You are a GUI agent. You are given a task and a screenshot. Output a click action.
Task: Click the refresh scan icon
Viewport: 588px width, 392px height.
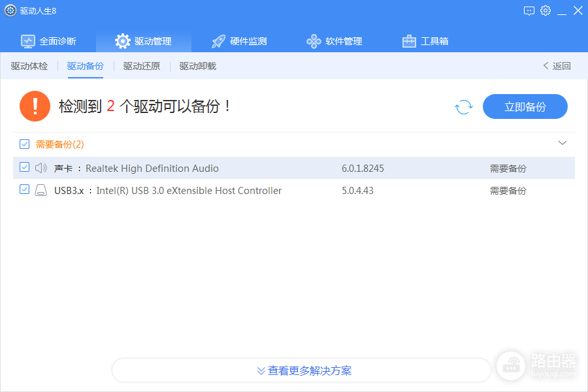tap(464, 107)
